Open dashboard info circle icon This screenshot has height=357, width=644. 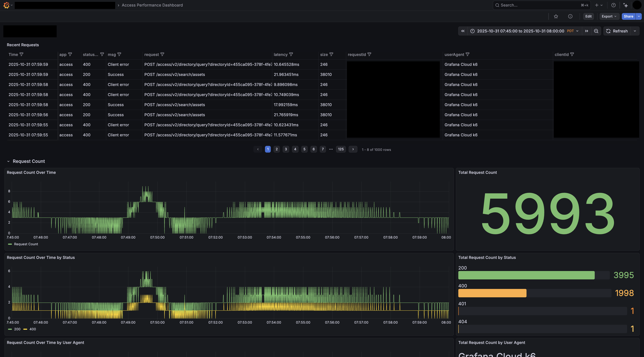pyautogui.click(x=570, y=17)
